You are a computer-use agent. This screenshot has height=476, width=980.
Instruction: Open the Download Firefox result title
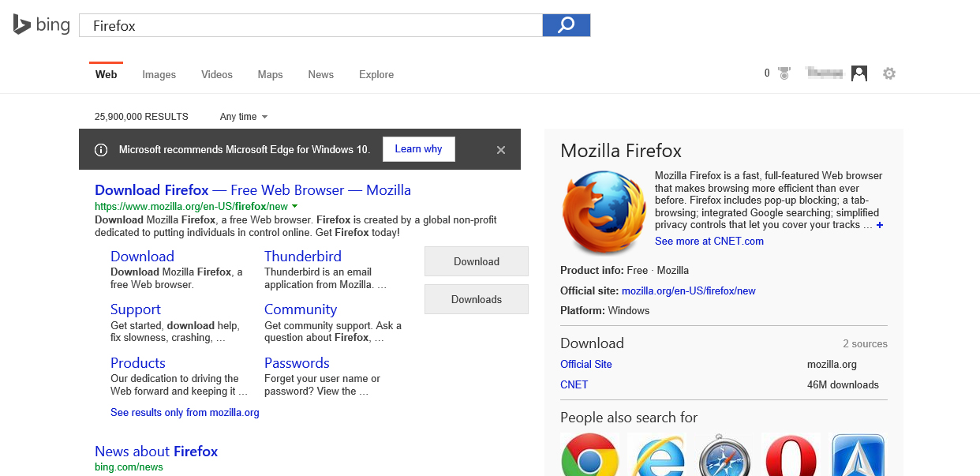[252, 190]
